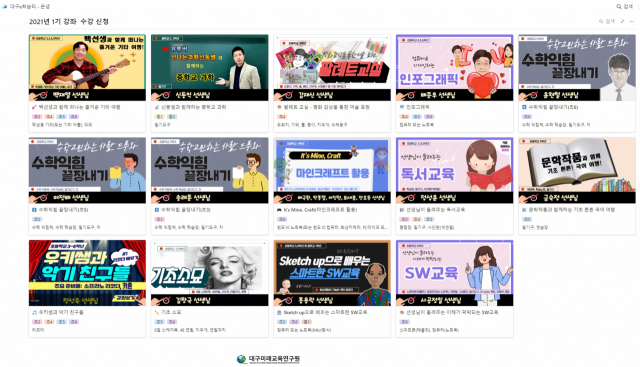Click the icon beside Sketch up으로 배우는 스마트한 SW교육

[279, 312]
